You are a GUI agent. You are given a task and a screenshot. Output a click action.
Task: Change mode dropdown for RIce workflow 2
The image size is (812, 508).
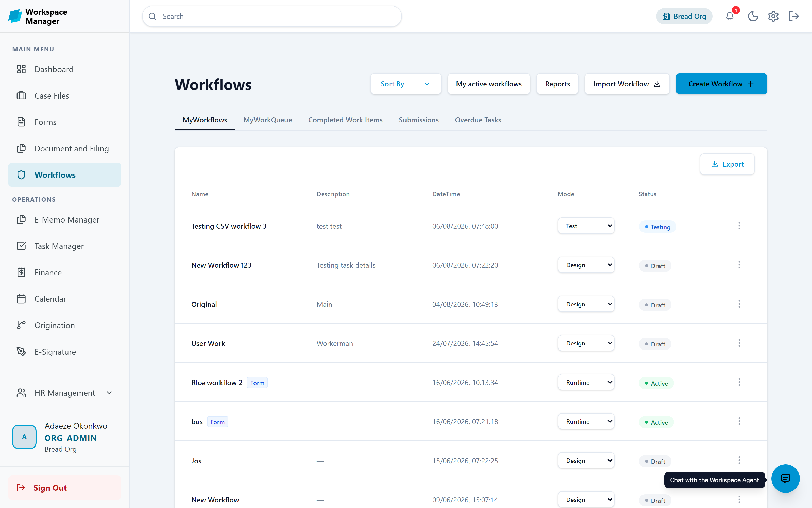coord(586,382)
